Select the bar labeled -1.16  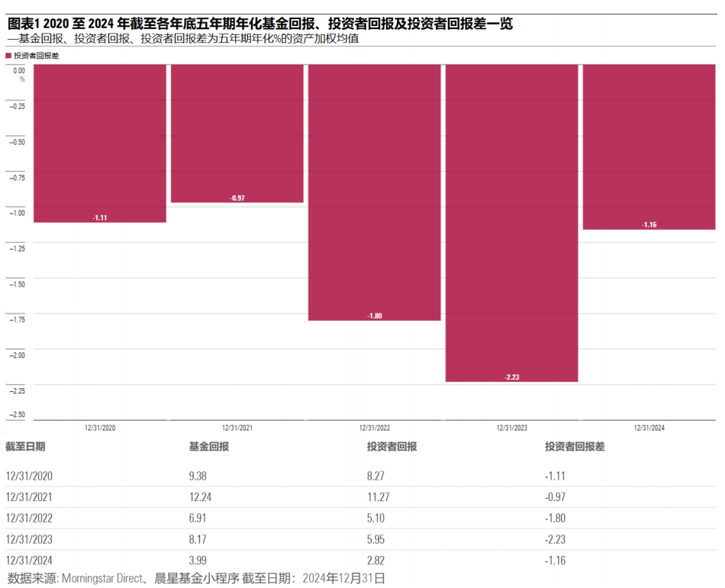pos(649,147)
